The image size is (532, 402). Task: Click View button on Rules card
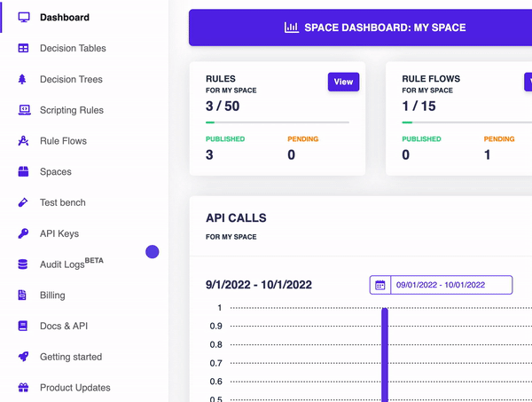pyautogui.click(x=343, y=82)
